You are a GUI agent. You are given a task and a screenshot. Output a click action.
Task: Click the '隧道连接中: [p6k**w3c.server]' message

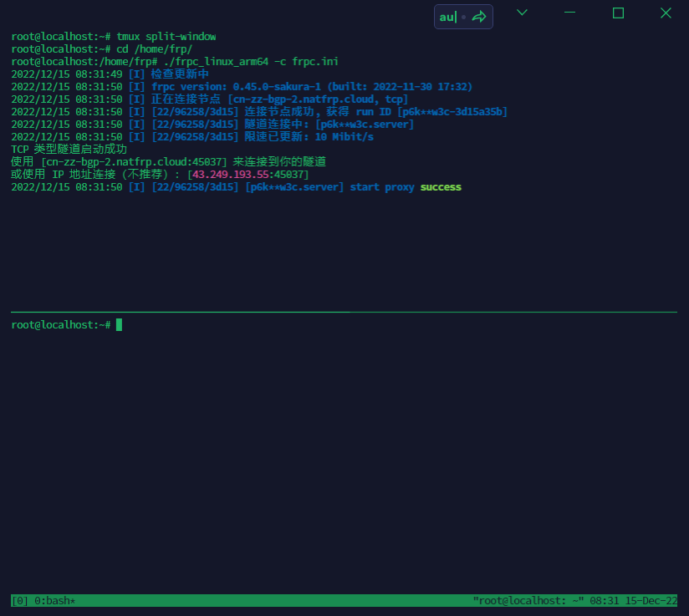click(329, 125)
